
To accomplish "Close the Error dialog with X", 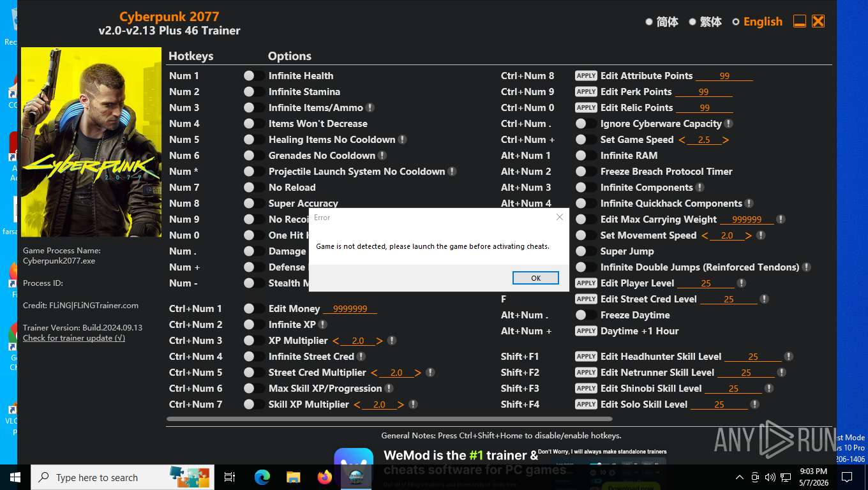I will pyautogui.click(x=560, y=217).
